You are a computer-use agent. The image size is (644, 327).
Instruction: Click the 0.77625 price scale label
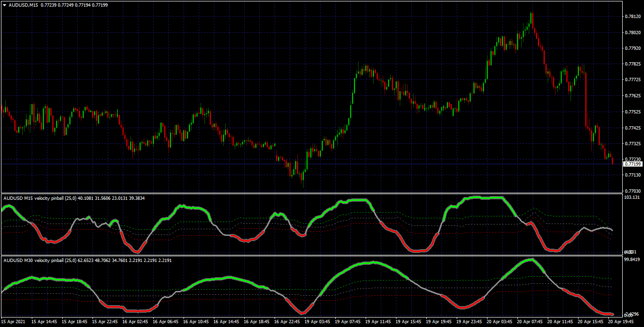tap(632, 96)
